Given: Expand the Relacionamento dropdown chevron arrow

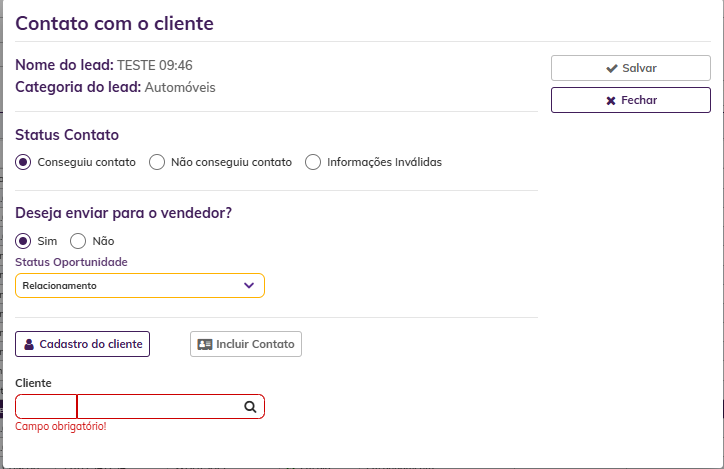Looking at the screenshot, I should click(x=250, y=286).
